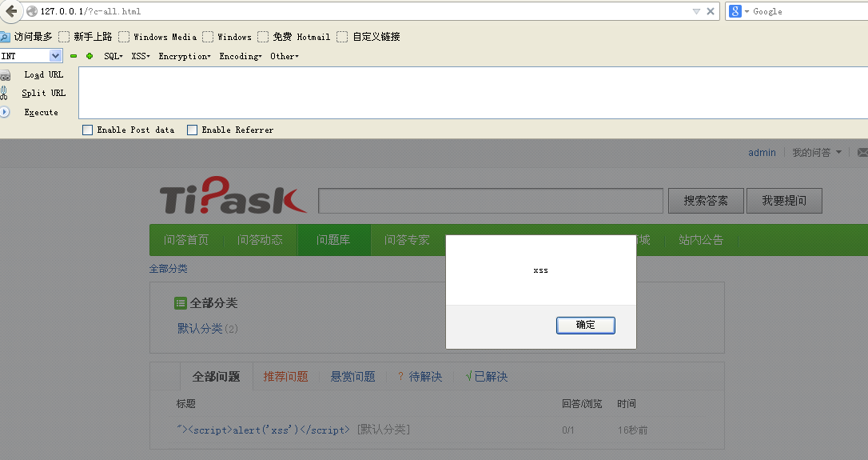Enable Referrer checkbox

click(192, 130)
